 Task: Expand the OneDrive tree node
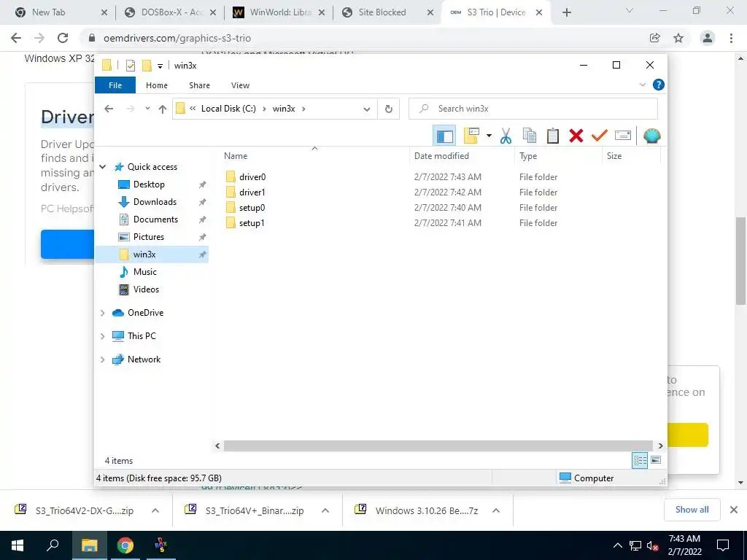pos(102,313)
